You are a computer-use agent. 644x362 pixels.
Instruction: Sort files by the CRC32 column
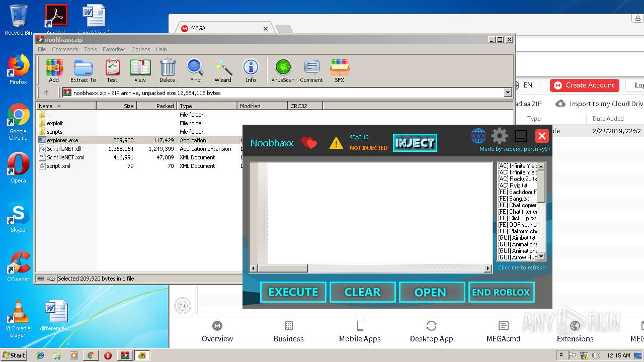(x=305, y=106)
